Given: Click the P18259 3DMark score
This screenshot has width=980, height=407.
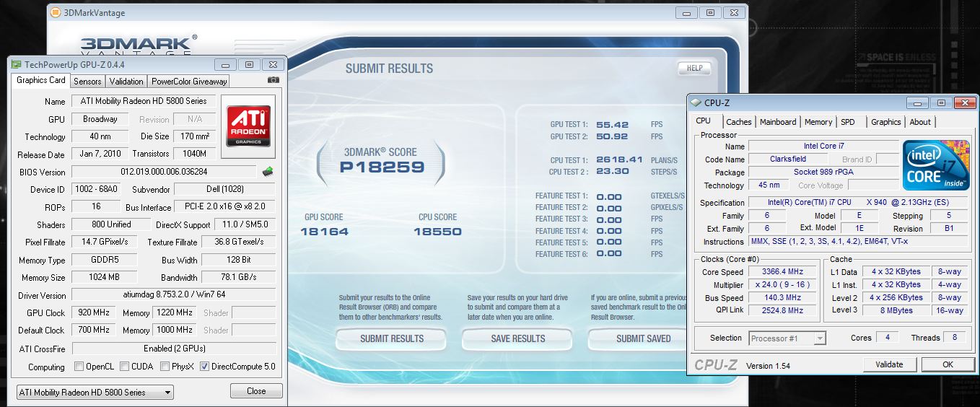Looking at the screenshot, I should pyautogui.click(x=382, y=167).
